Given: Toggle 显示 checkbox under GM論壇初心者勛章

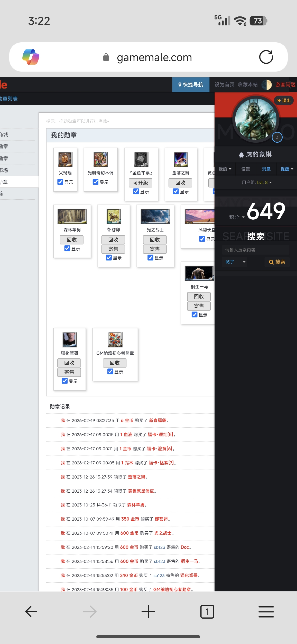Looking at the screenshot, I should (x=110, y=372).
